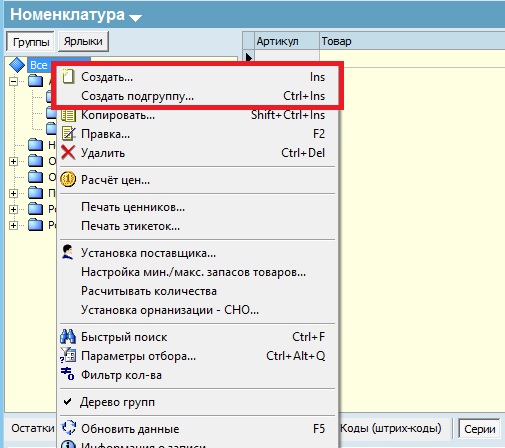The height and width of the screenshot is (448, 505).
Task: Expand the folder group starting with О
Action: click(x=13, y=161)
